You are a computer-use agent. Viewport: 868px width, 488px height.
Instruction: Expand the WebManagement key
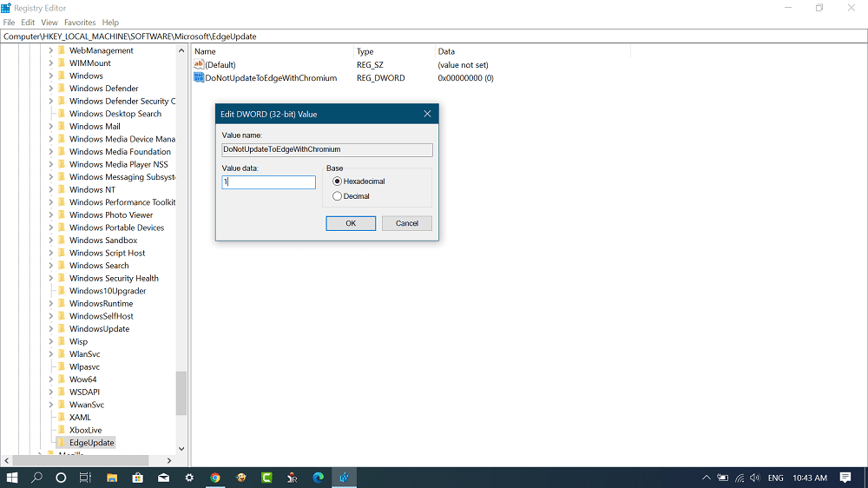50,50
